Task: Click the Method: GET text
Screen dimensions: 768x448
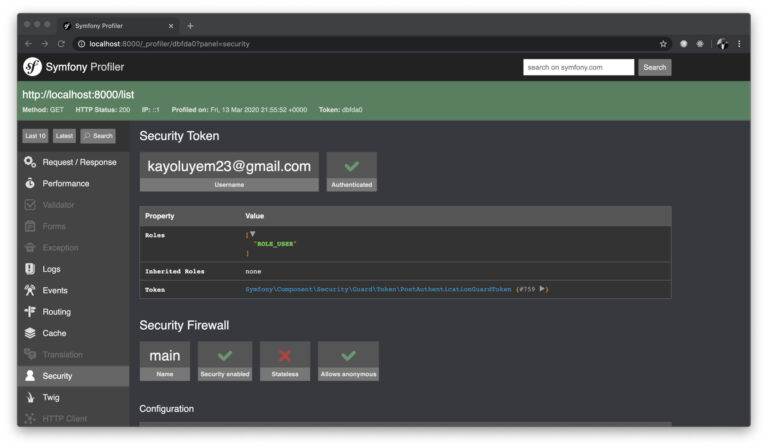Action: tap(43, 110)
